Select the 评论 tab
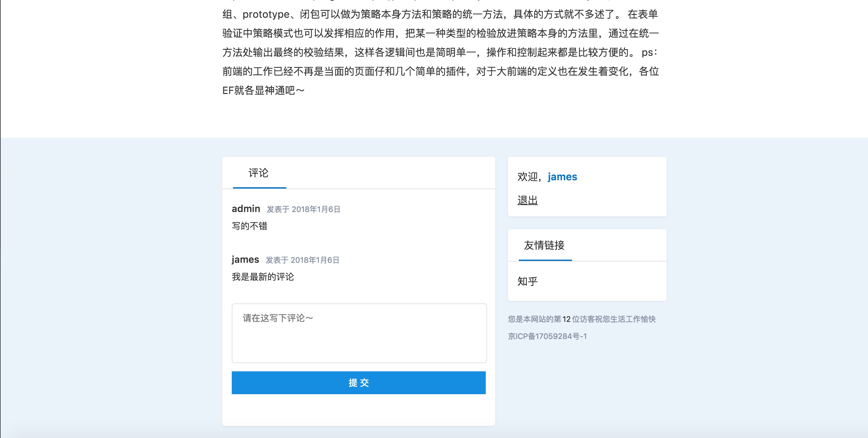868x438 pixels. tap(258, 173)
